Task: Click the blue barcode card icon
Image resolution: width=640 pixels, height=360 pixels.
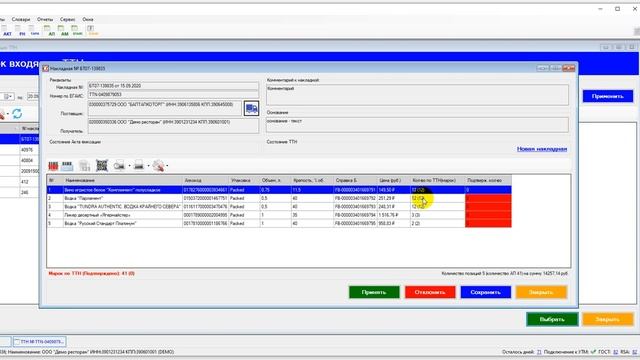Action: [x=67, y=166]
